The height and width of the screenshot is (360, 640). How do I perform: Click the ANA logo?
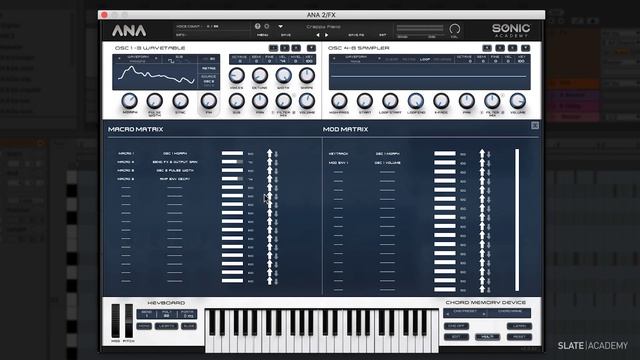[x=129, y=31]
